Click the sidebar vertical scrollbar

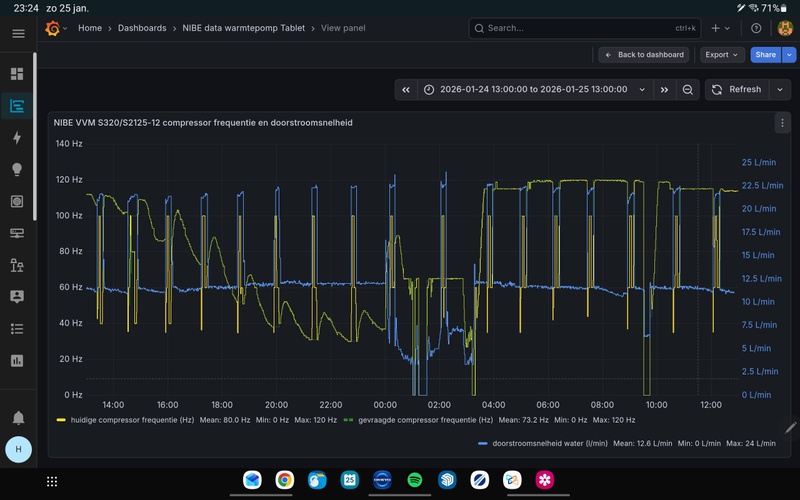pyautogui.click(x=35, y=137)
